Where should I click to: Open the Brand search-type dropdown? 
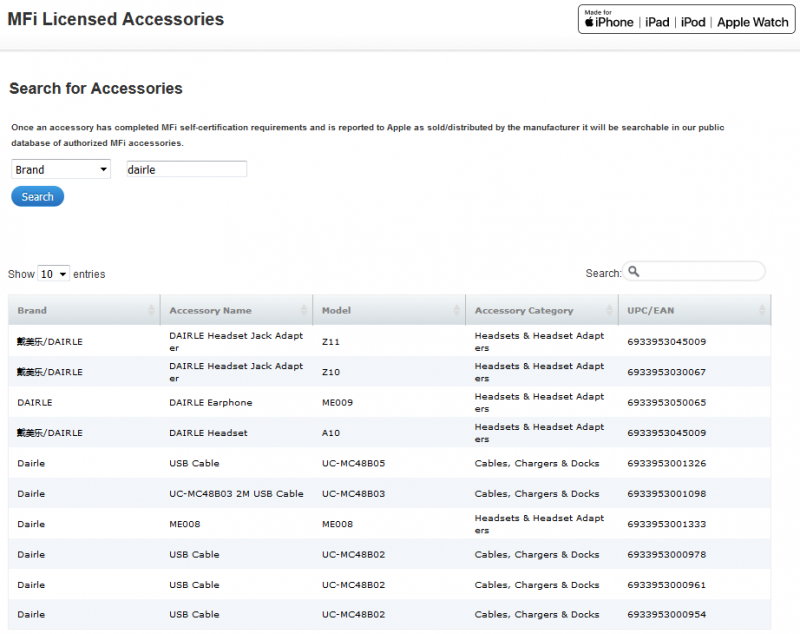(x=61, y=170)
